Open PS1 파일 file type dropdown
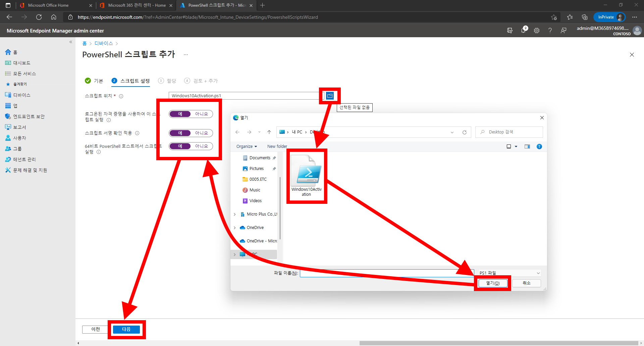The width and height of the screenshot is (644, 346). (x=509, y=273)
